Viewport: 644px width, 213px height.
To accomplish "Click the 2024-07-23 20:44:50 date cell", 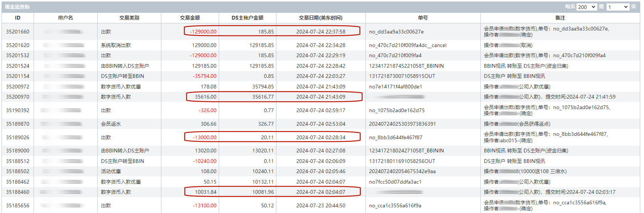I will (x=320, y=205).
